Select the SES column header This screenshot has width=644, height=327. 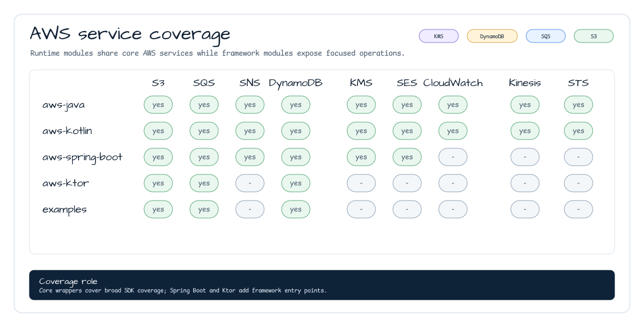407,83
